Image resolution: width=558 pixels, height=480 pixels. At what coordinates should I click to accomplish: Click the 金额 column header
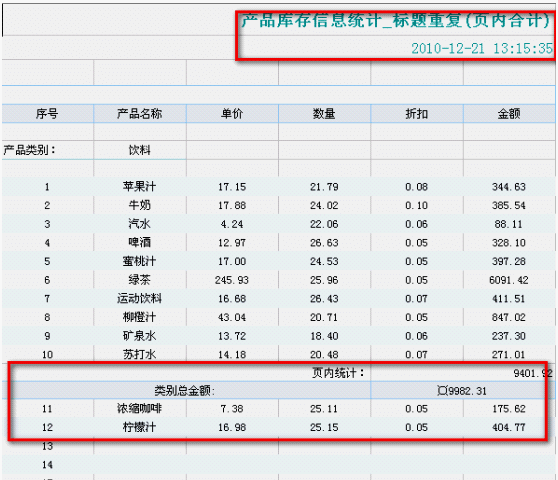(x=509, y=114)
